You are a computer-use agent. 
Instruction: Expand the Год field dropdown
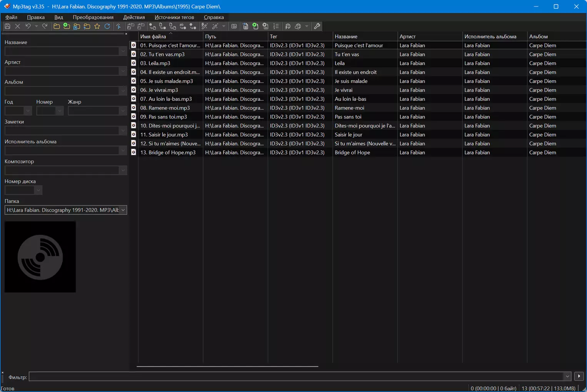tap(28, 111)
